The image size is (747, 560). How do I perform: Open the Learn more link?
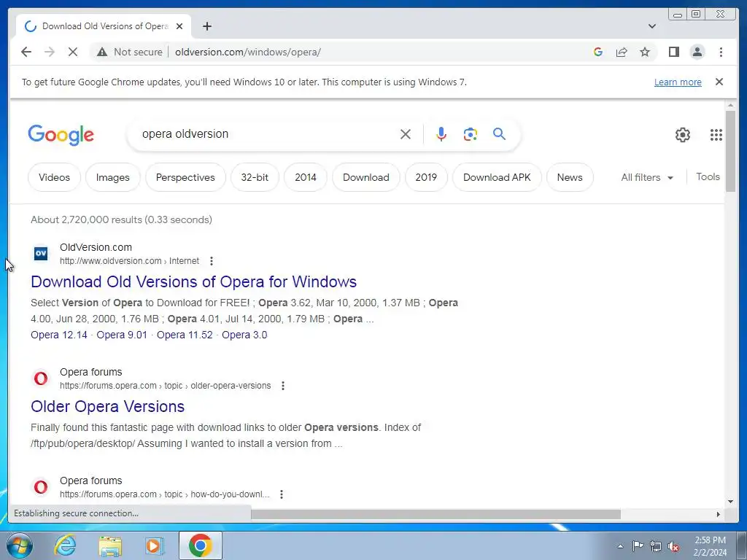[x=678, y=82]
